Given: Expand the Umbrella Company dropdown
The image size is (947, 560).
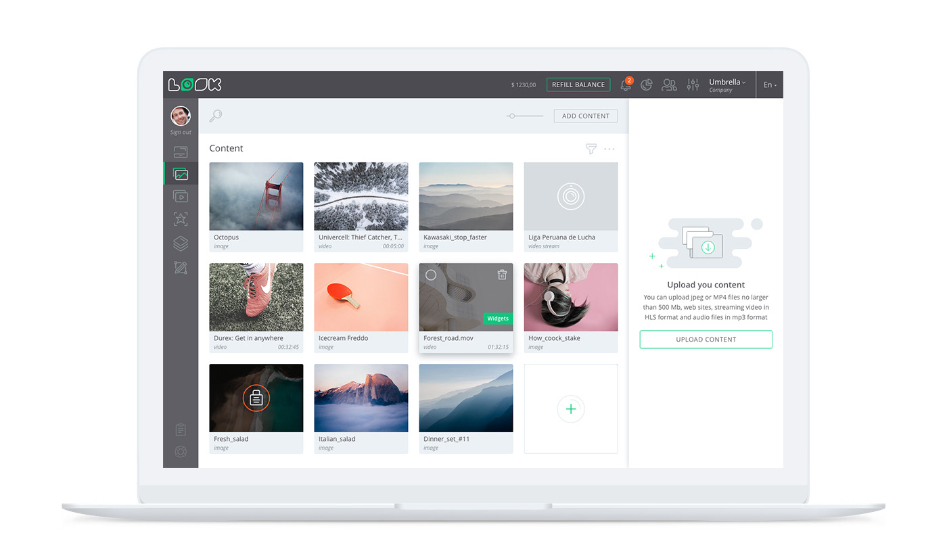Looking at the screenshot, I should pos(727,85).
